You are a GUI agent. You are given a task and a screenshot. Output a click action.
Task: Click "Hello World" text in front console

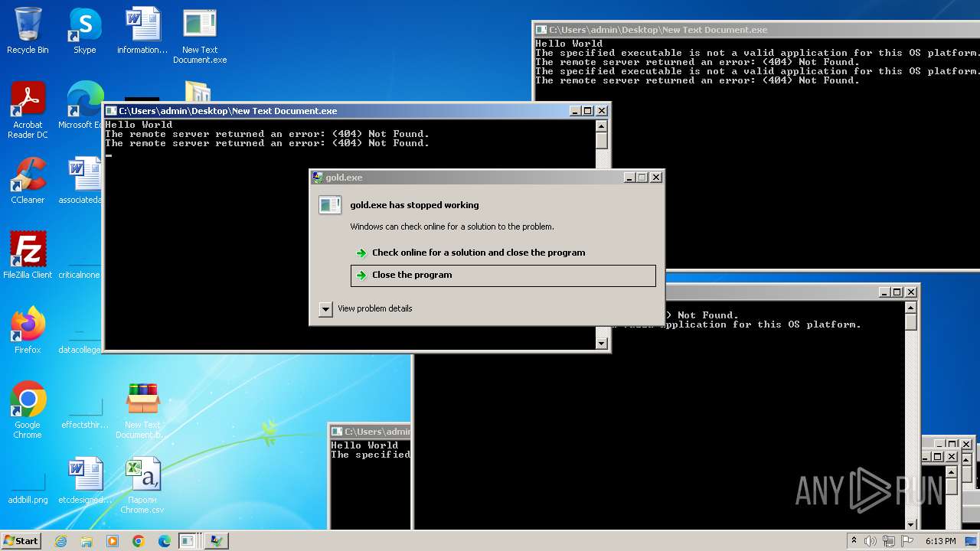point(139,125)
